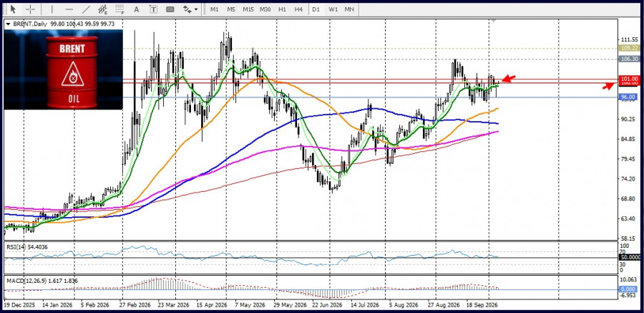
Task: Open the Arrows tool dropdown arrow
Action: click(196, 9)
